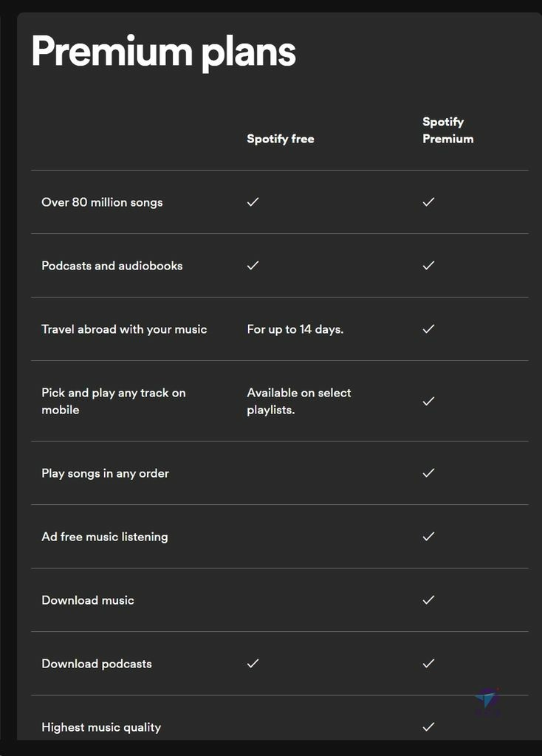542x756 pixels.
Task: Click the Premium checkmark for Highest music quality
Action: [428, 726]
